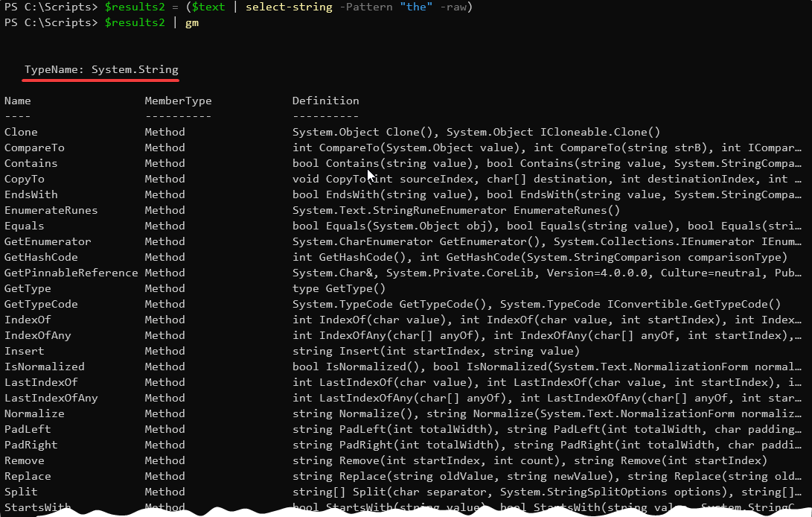
Task: Select the LastIndexOfAny method name
Action: pos(51,398)
